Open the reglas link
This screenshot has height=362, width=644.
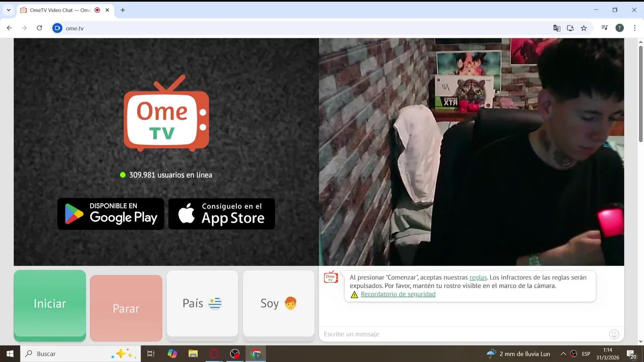[x=478, y=278]
